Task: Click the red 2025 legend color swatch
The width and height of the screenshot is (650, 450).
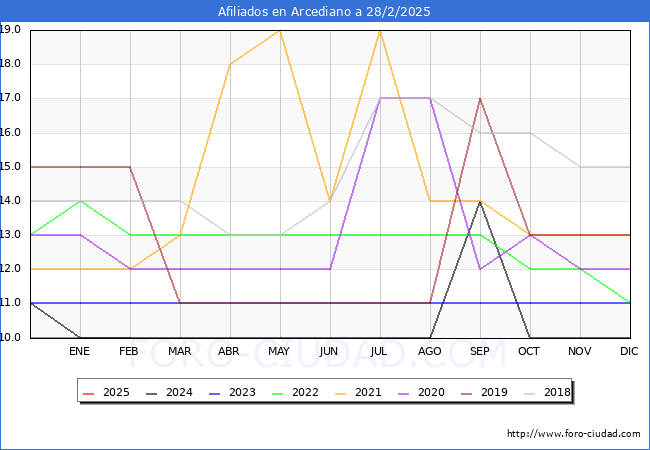Action: click(89, 392)
